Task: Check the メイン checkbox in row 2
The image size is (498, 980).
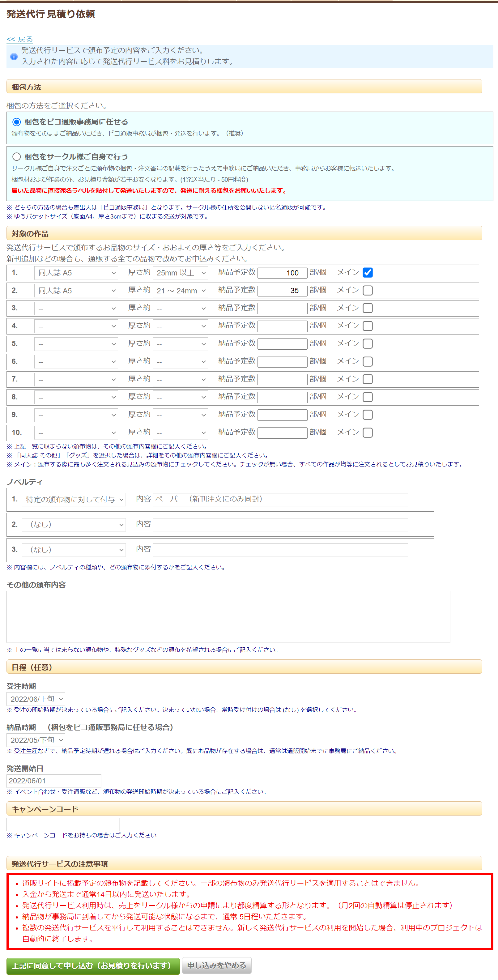Action: [x=368, y=291]
